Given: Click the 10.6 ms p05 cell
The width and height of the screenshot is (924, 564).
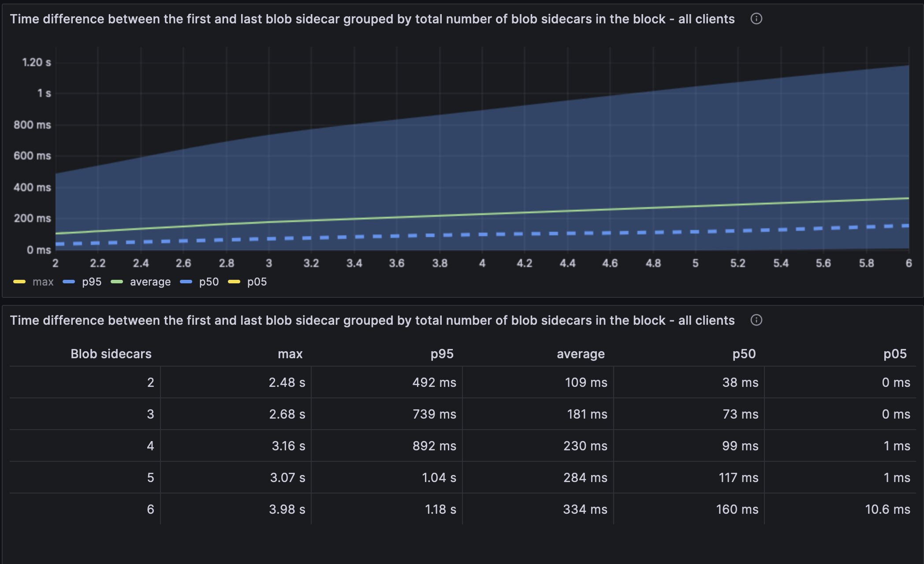Looking at the screenshot, I should tap(887, 509).
